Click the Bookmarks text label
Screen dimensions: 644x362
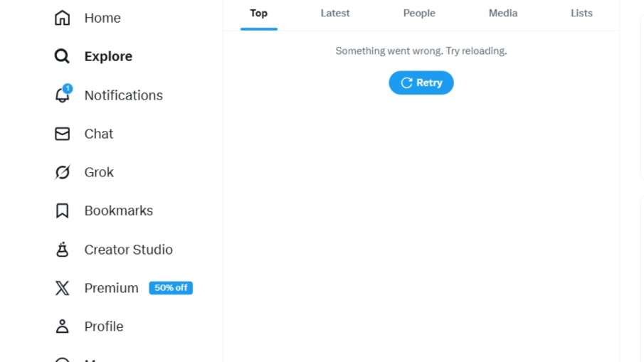(119, 211)
